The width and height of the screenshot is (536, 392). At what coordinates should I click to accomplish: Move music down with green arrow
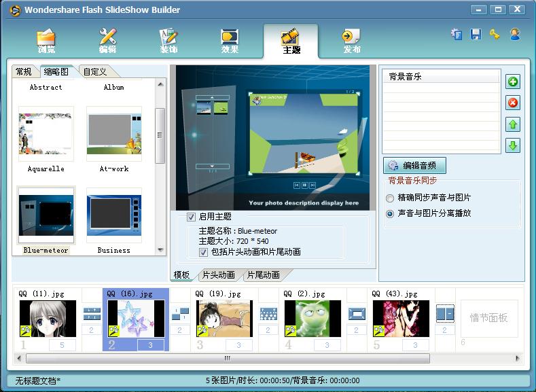[513, 145]
